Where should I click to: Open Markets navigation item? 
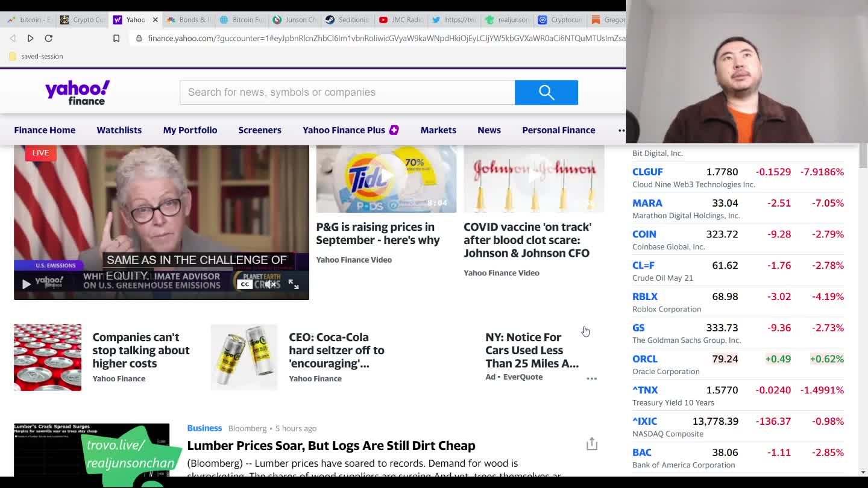(438, 130)
